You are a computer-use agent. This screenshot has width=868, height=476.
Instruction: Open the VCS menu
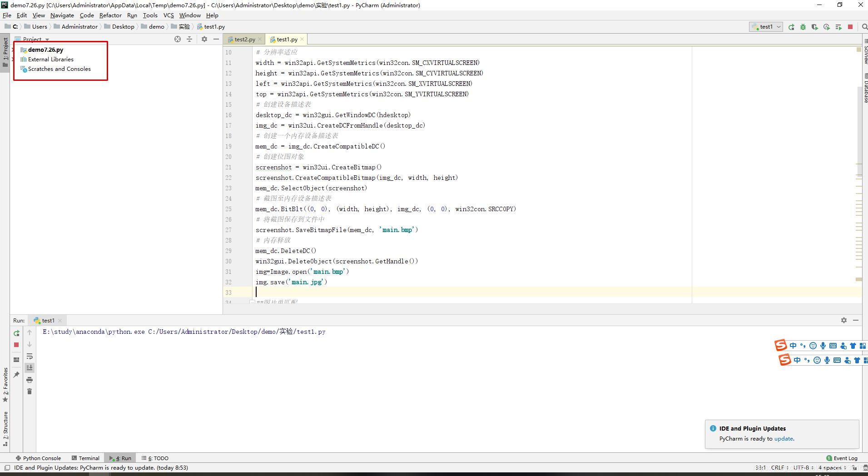169,15
